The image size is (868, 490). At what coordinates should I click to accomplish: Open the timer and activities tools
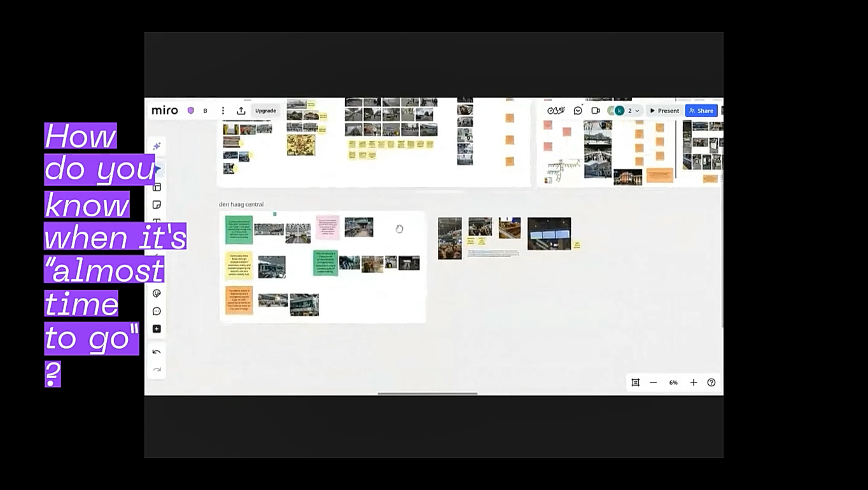(556, 111)
